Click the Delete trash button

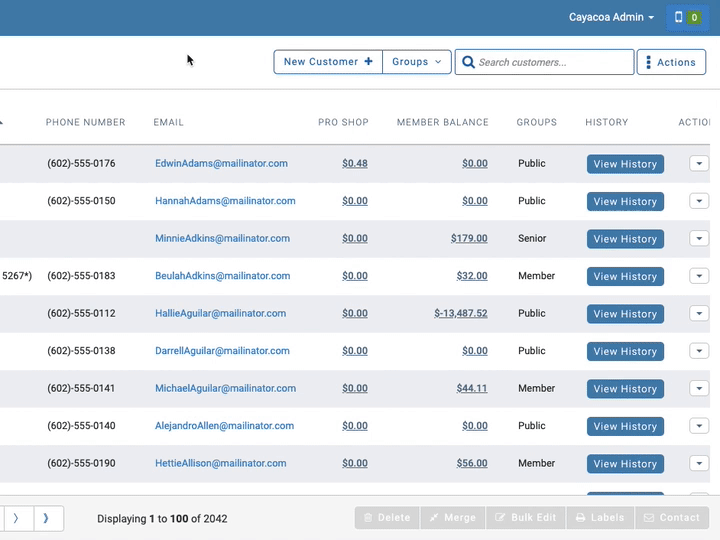pyautogui.click(x=387, y=518)
